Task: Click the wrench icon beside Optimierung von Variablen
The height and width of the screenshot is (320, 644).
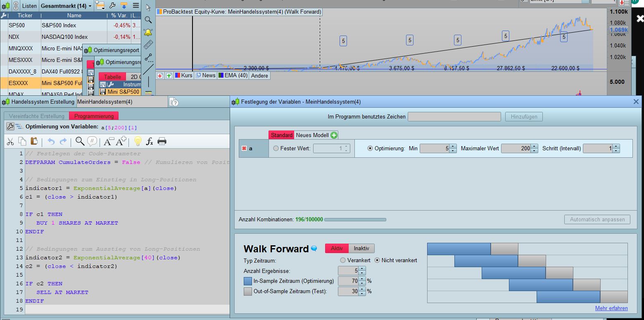Action: 10,127
